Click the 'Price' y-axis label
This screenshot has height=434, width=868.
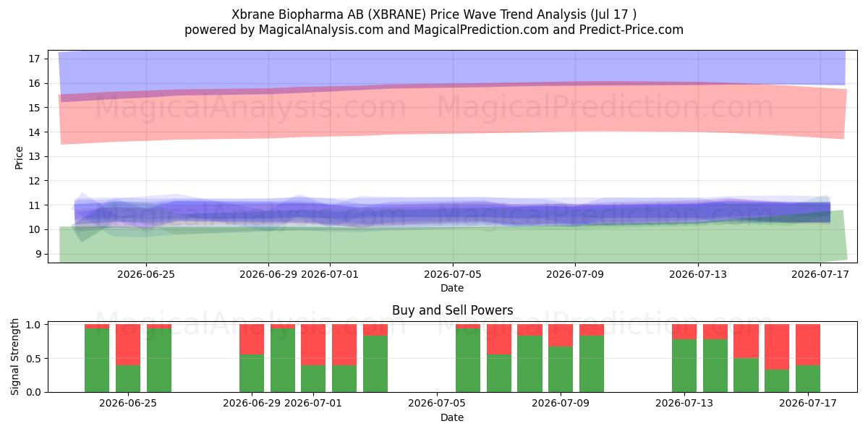click(20, 157)
